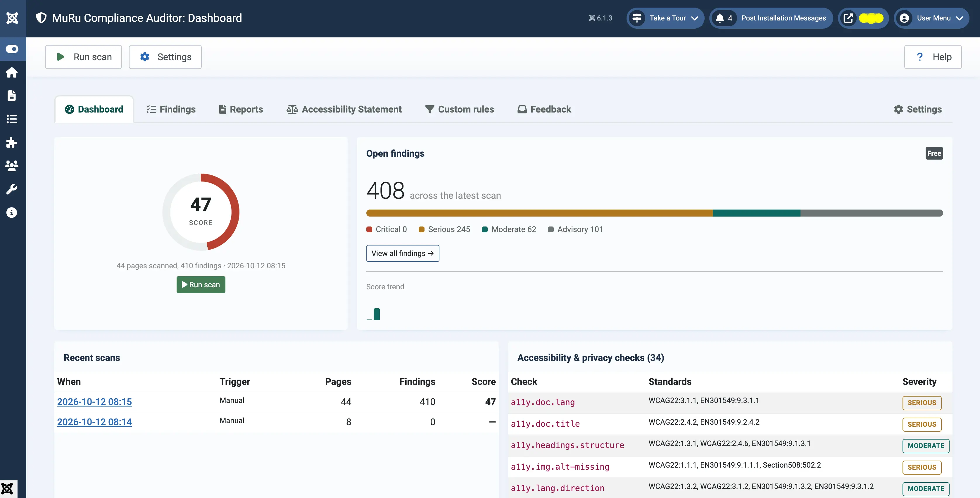
Task: Open the notifications bell with 4 messages
Action: click(724, 18)
